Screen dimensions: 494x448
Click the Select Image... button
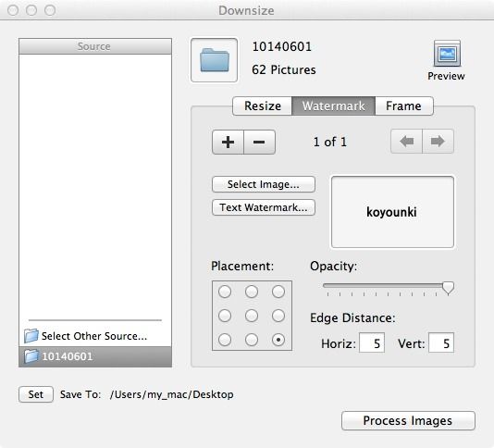coord(264,184)
